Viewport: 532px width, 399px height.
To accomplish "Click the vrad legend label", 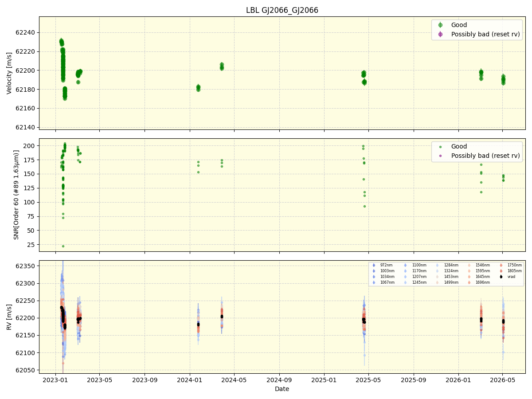I will click(x=512, y=277).
